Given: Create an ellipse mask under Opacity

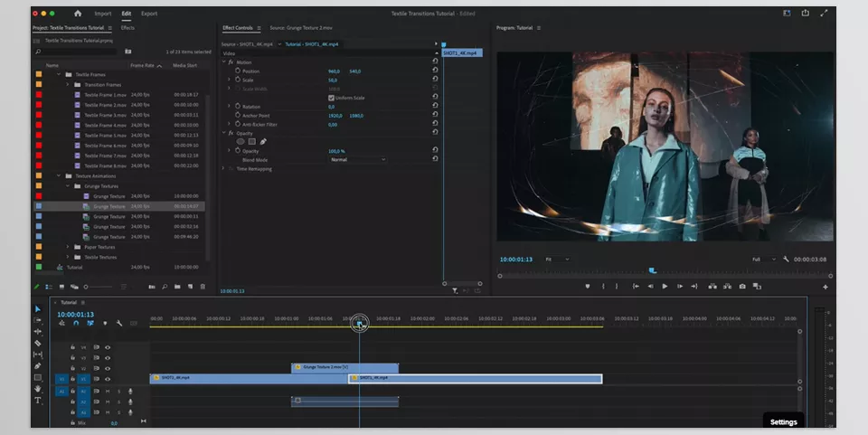Looking at the screenshot, I should [x=241, y=142].
